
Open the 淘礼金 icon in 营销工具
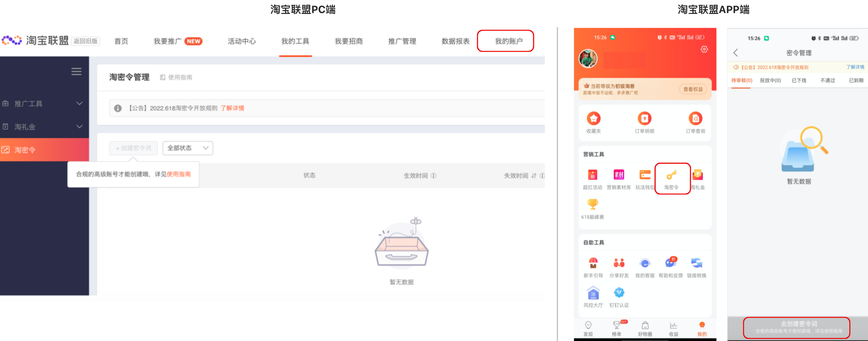[698, 180]
